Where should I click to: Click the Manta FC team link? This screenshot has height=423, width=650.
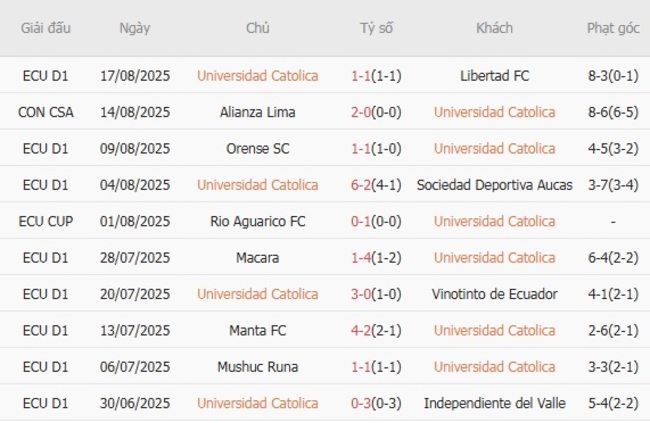257,330
